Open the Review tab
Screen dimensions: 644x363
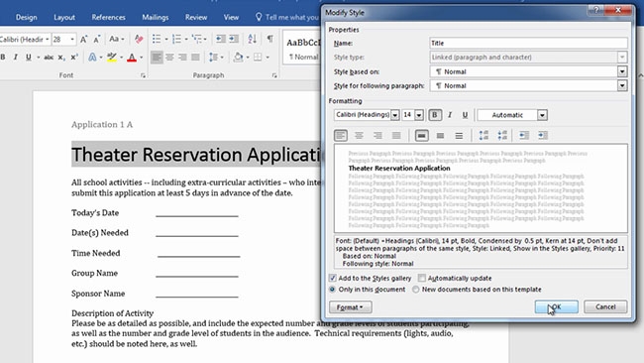(196, 17)
